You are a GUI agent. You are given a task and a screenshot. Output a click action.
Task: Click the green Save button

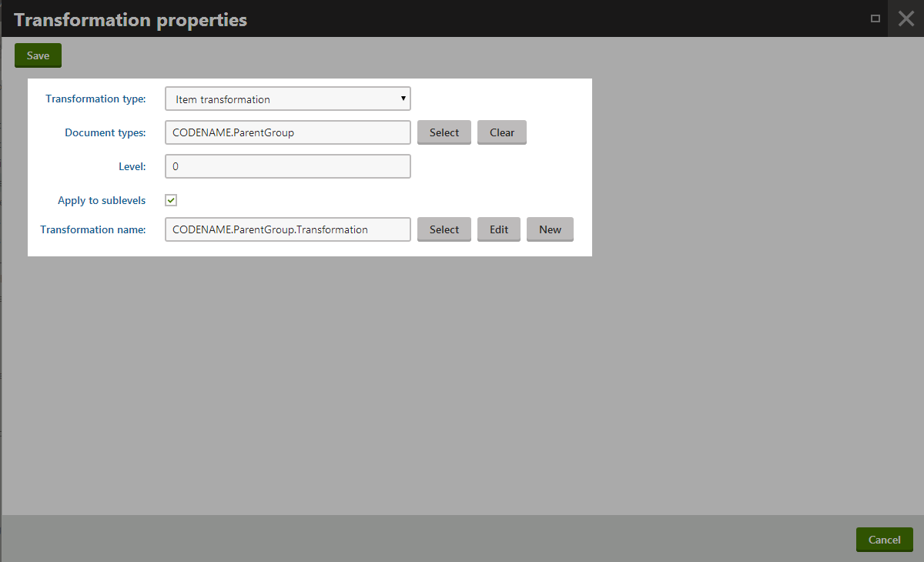coord(38,55)
